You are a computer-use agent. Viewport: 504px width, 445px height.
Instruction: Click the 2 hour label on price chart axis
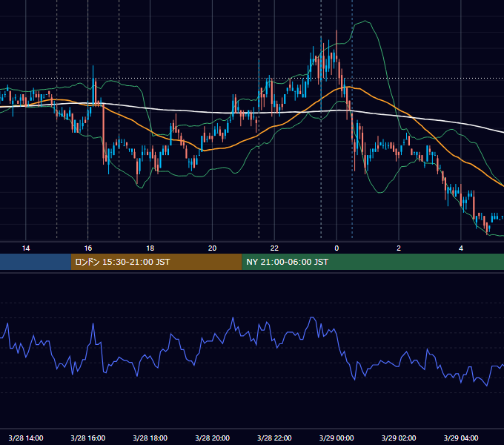[399, 248]
